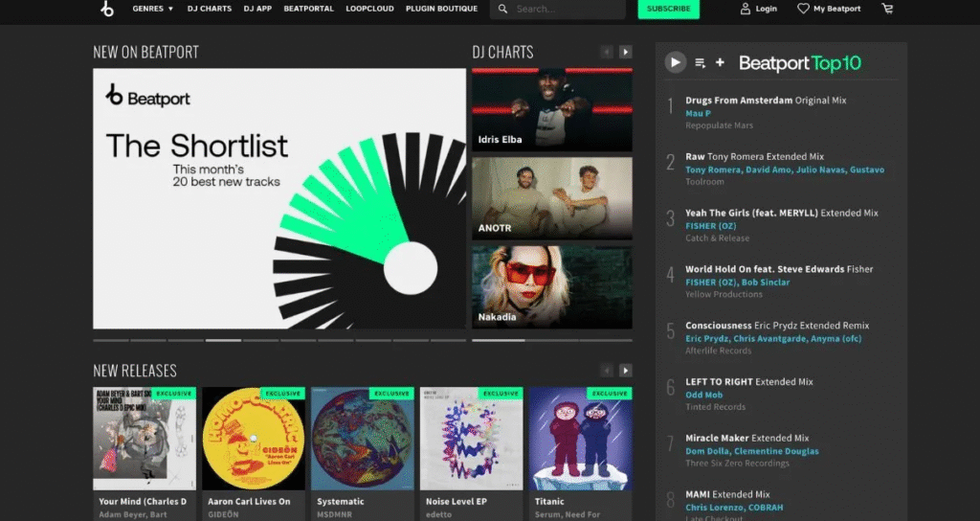Screen dimensions: 980x521
Task: Click the plus icon in the Top 10 header
Action: point(720,62)
